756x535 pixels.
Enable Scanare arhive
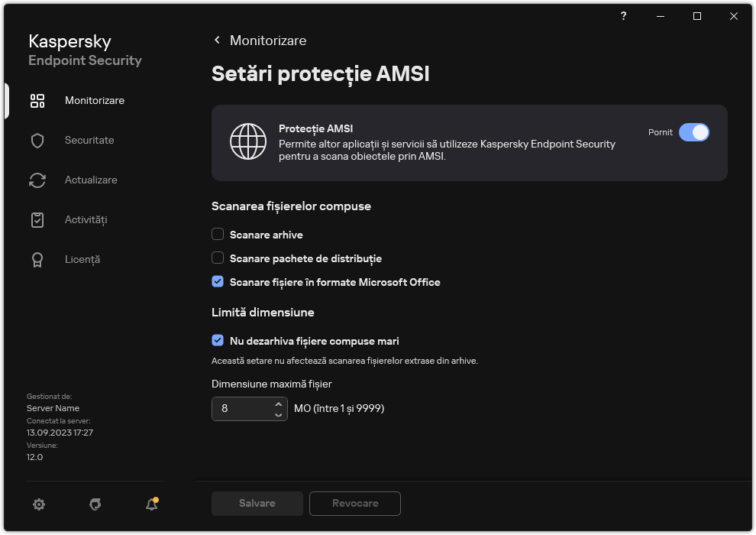[218, 234]
